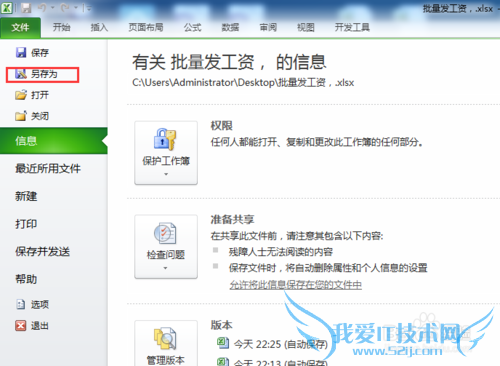
Task: Open the Undo history dropdown arrow
Action: [53, 8]
